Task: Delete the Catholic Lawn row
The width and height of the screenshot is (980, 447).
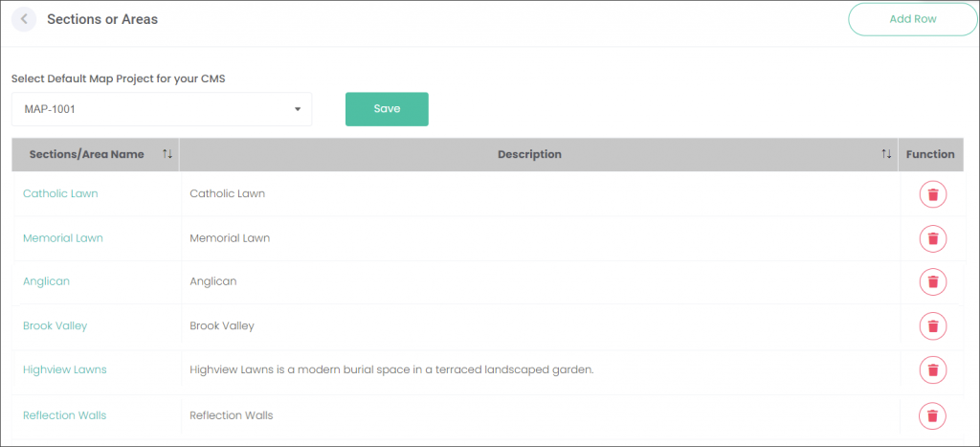Action: tap(932, 194)
